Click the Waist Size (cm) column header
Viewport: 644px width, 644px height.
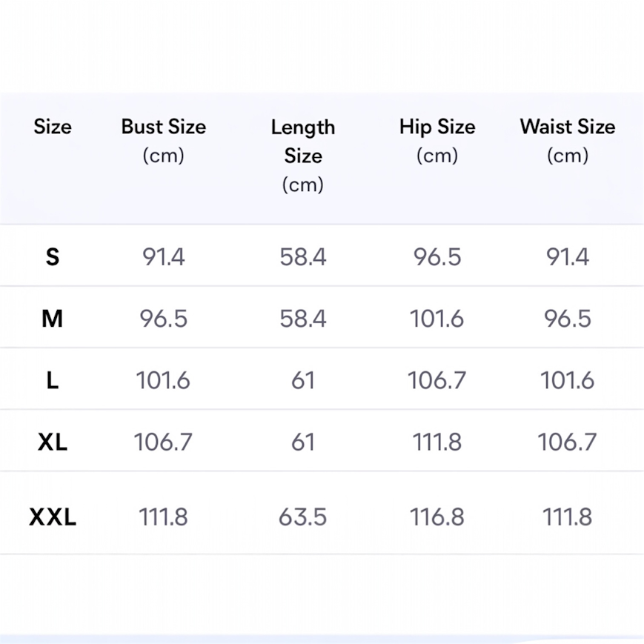568,140
